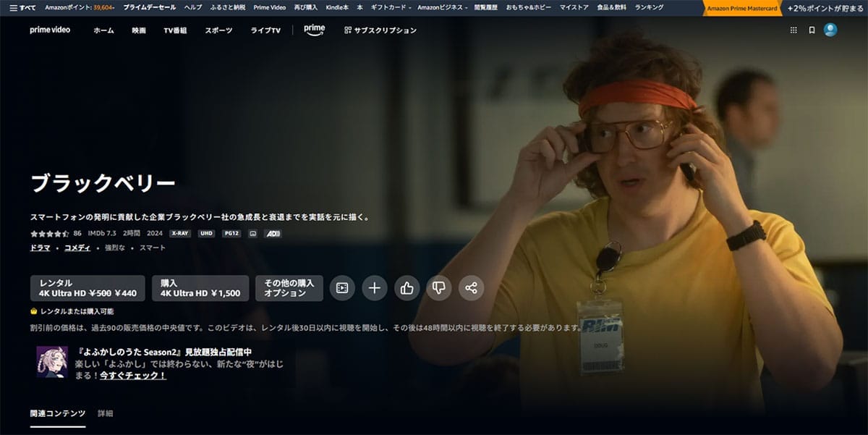Viewport: 868px width, 435px height.
Task: Open the すべて hamburger menu
Action: [x=22, y=7]
